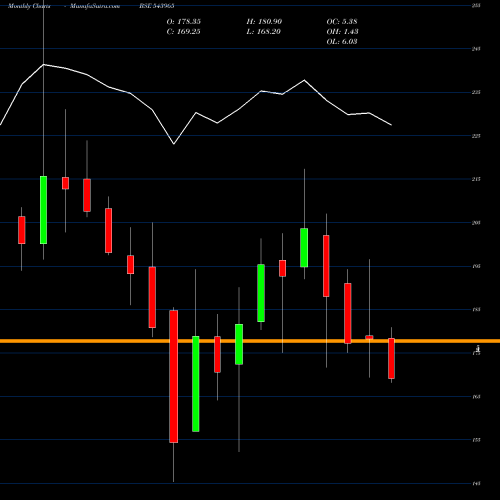Click the 245 price axis label
The height and width of the screenshot is (500, 500).
click(476, 49)
